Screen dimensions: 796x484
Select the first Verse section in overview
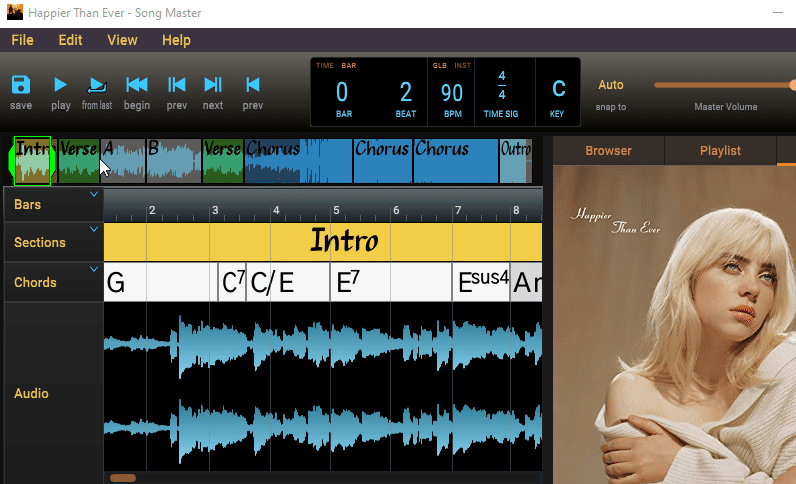coord(79,161)
